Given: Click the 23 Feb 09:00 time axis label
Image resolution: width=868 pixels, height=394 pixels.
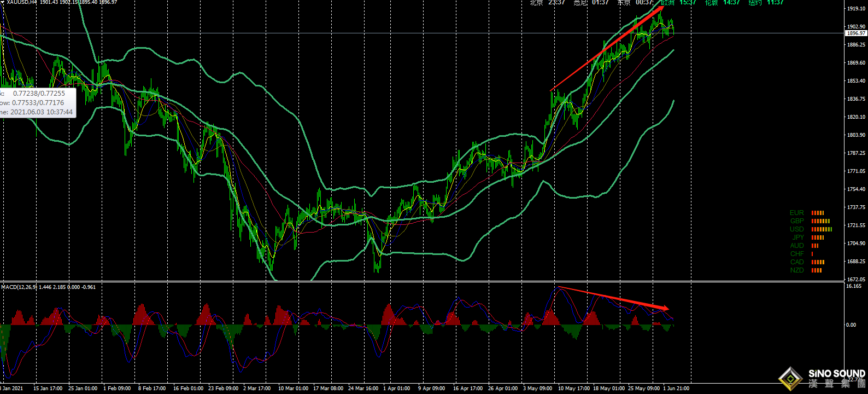Looking at the screenshot, I should pyautogui.click(x=223, y=389).
